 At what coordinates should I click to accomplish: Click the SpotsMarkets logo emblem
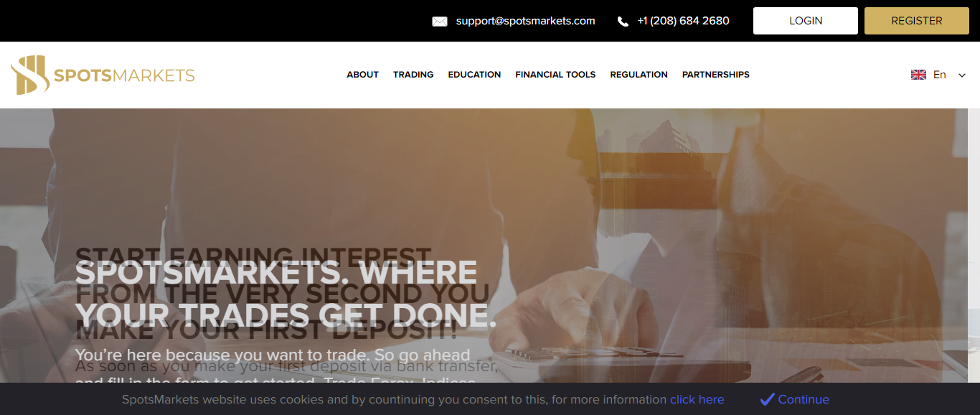click(29, 75)
